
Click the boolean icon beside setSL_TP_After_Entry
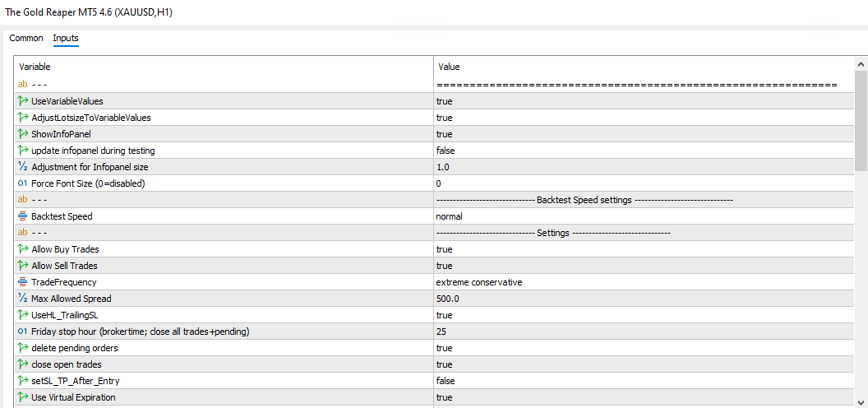tap(23, 381)
